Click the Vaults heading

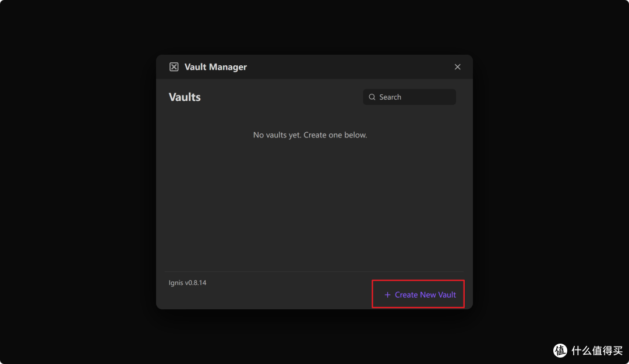click(x=185, y=97)
